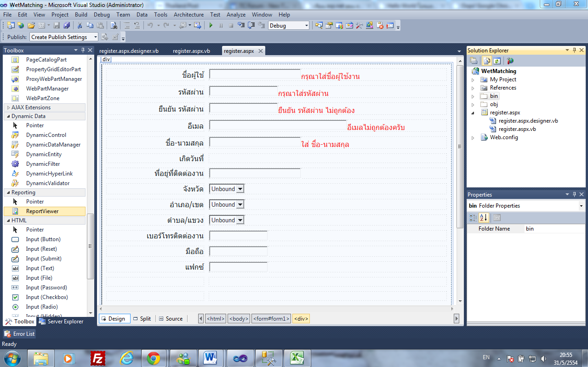Select DynamicControl in the Toolbox
Viewport: 588px width, 367px height.
pos(45,135)
